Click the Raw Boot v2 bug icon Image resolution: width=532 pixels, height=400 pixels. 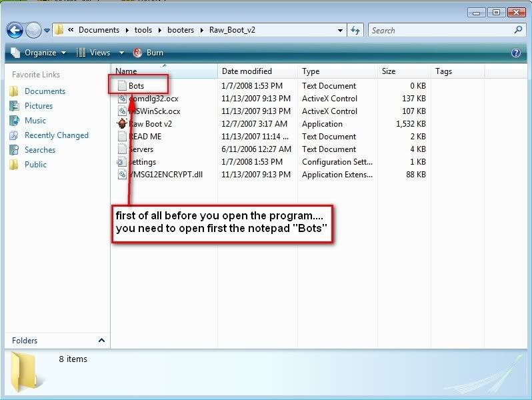click(122, 123)
